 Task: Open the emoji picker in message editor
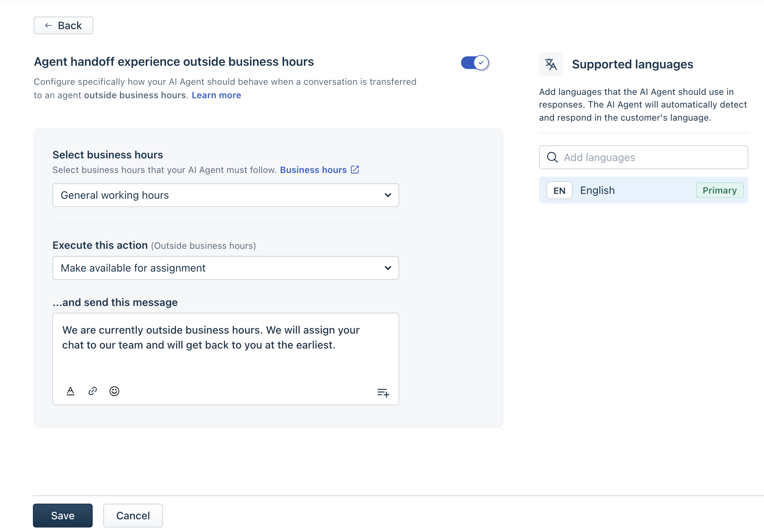tap(114, 391)
